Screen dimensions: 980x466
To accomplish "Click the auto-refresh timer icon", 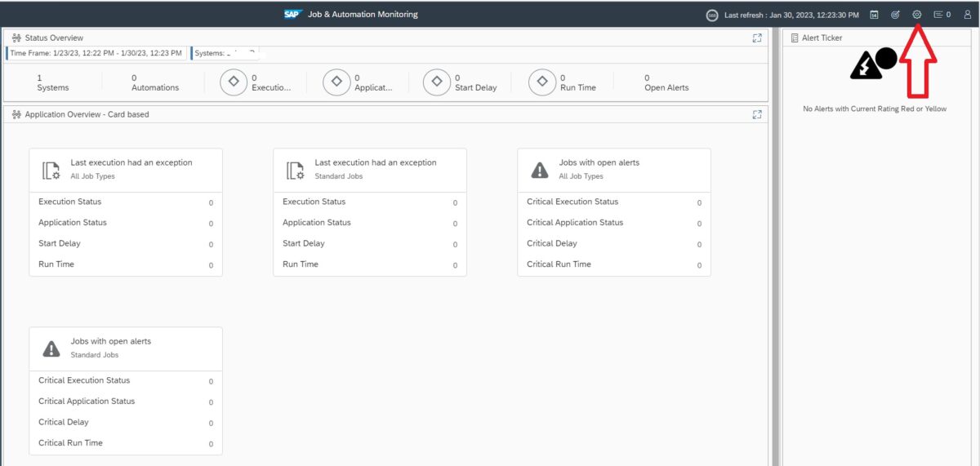I will [x=712, y=15].
